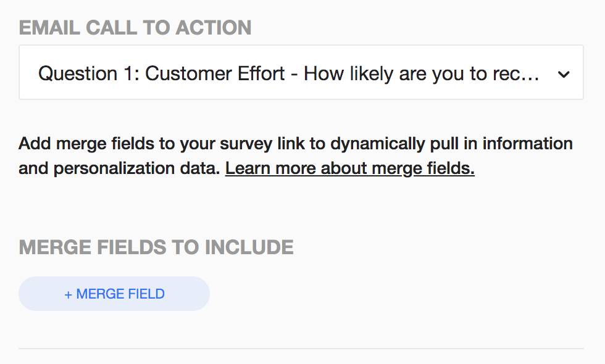This screenshot has height=364, width=605.
Task: Open the Learn more about merge fields link
Action: click(349, 168)
